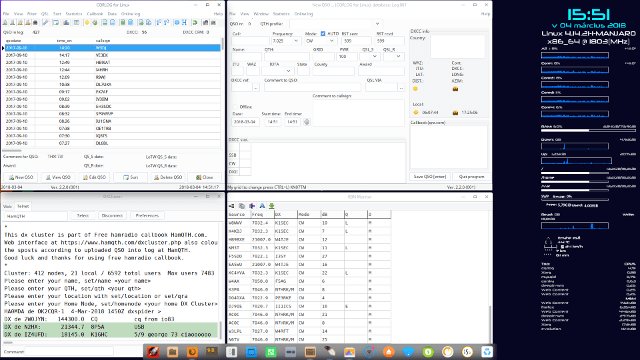This screenshot has height=360, width=640.
Task: Click the DX de N2MA spot line
Action: pos(110,327)
